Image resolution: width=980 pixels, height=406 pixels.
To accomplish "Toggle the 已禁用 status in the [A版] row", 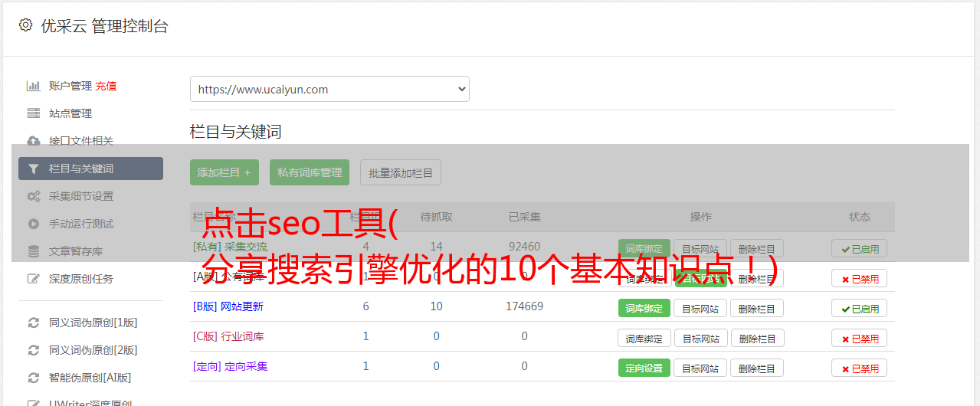I will tap(860, 278).
